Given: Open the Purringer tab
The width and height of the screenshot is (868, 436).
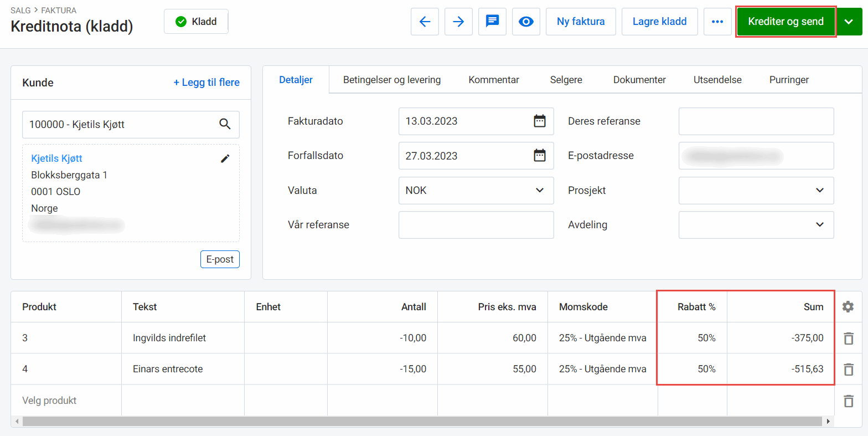Looking at the screenshot, I should point(789,80).
